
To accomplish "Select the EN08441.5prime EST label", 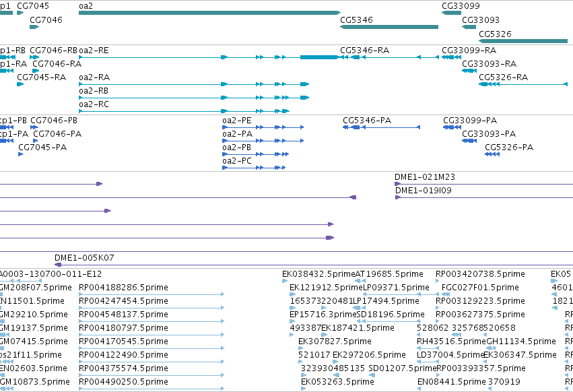I will [452, 382].
